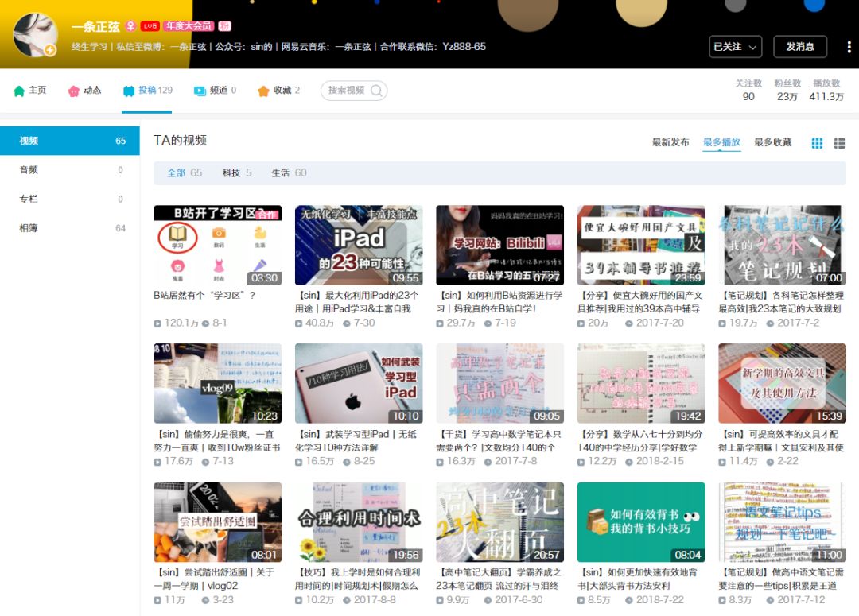Open the 39本辅导书推荐 video thumbnail
859x616 pixels.
point(641,246)
